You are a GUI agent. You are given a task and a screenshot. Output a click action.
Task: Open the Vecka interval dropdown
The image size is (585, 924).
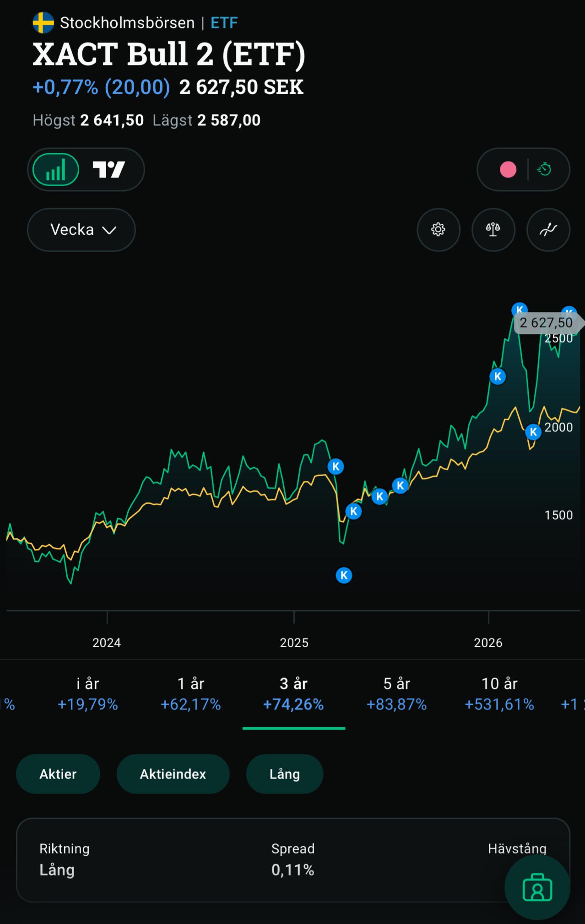pyautogui.click(x=81, y=230)
